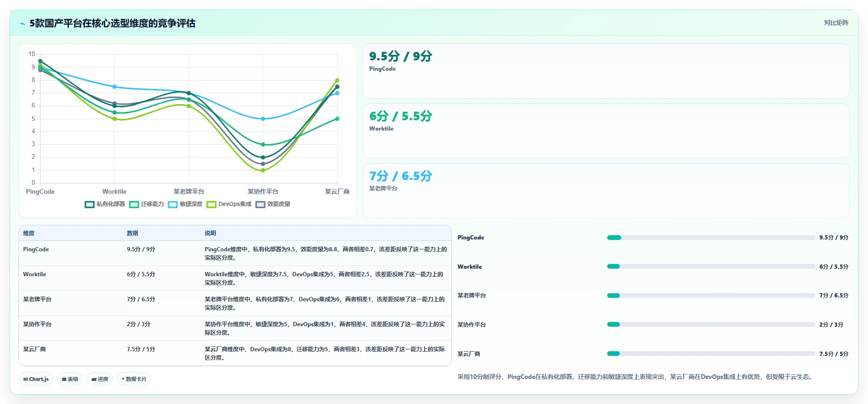This screenshot has height=404, width=868.
Task: Click the 某云厂商 row description about DevOps集成
Action: pyautogui.click(x=325, y=353)
